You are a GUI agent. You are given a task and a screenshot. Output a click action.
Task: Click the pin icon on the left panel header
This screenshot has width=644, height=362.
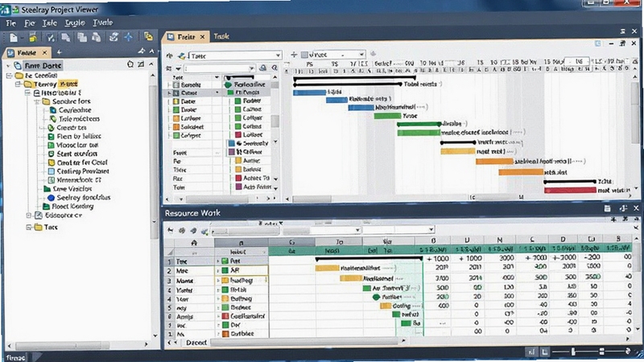pyautogui.click(x=142, y=51)
